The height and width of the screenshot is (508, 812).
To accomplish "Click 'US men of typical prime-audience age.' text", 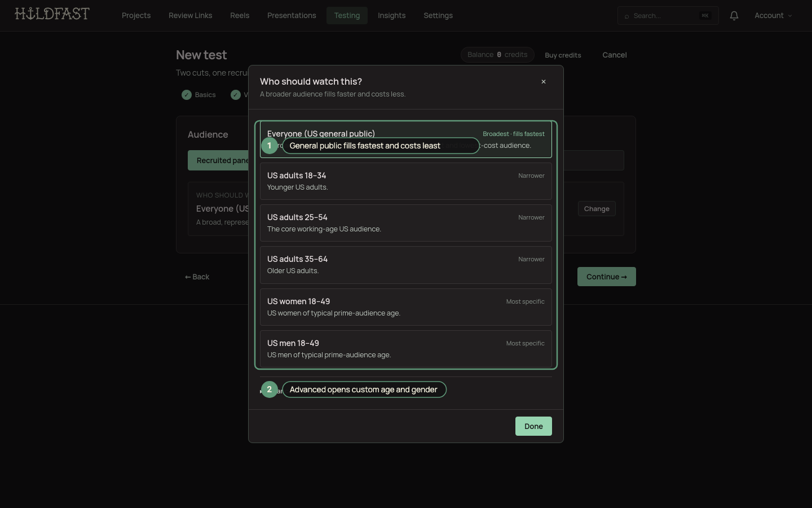I will [329, 355].
